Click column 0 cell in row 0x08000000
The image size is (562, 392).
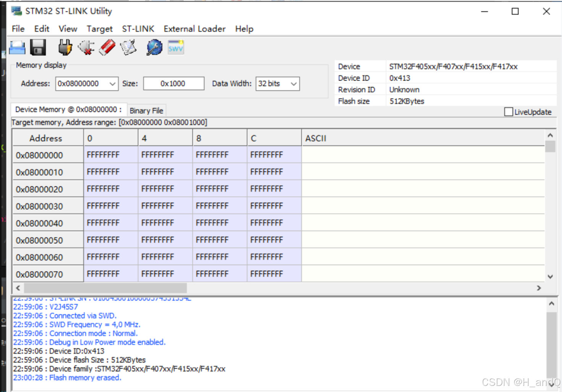(x=111, y=155)
